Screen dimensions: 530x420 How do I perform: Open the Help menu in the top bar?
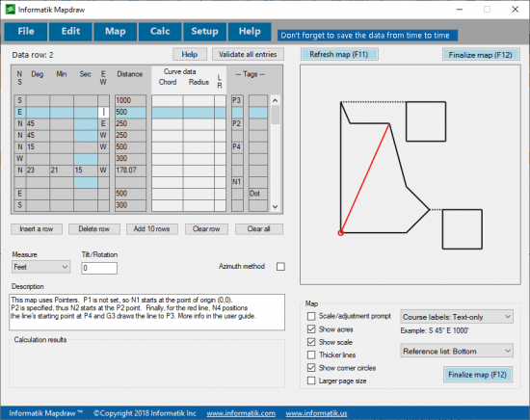pyautogui.click(x=250, y=32)
